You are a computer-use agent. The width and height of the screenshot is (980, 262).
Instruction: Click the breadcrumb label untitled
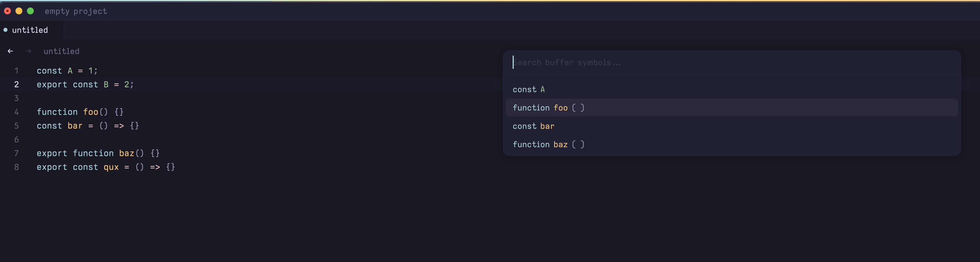61,51
